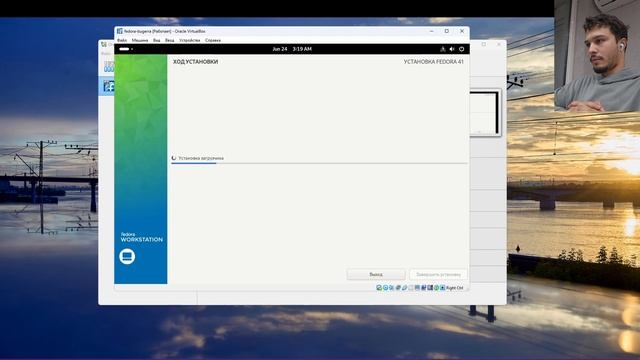Click the ХОД УСТАНОВКИ heading

(x=196, y=62)
